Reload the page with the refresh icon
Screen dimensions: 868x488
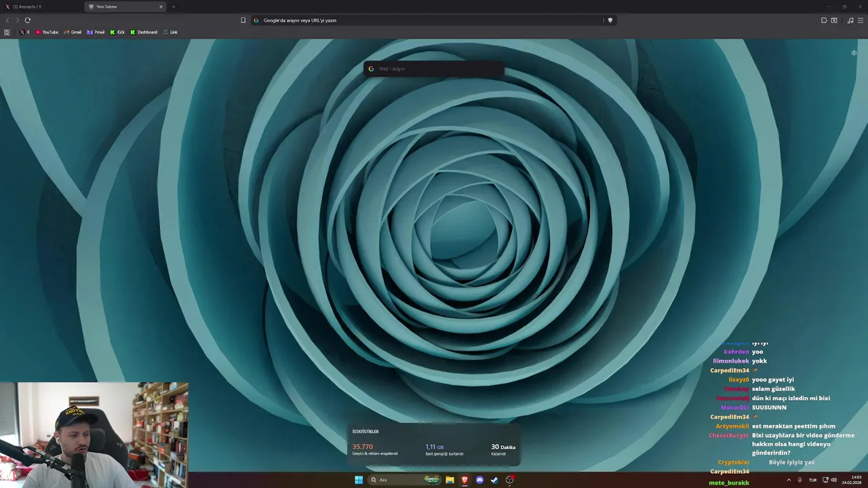27,20
